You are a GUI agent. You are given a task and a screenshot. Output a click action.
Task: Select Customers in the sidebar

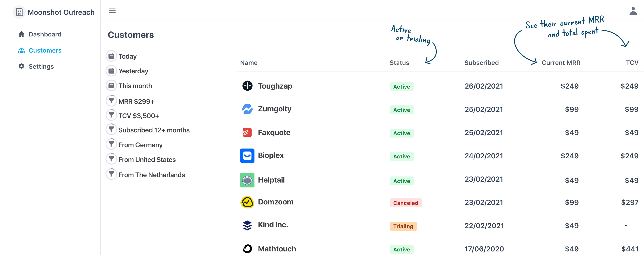point(45,51)
